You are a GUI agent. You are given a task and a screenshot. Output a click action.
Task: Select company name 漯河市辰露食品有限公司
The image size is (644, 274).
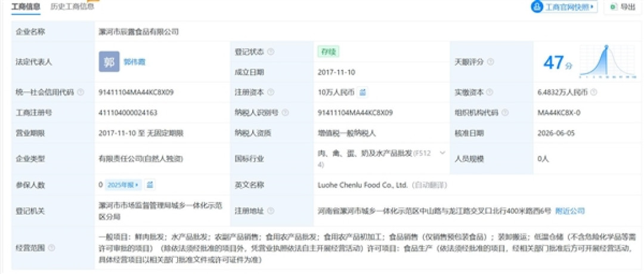(x=139, y=32)
